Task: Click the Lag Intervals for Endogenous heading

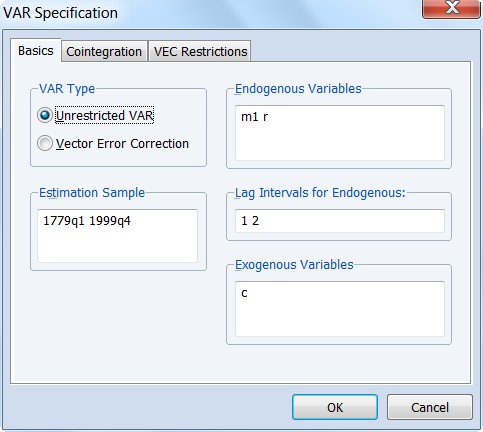Action: click(320, 193)
